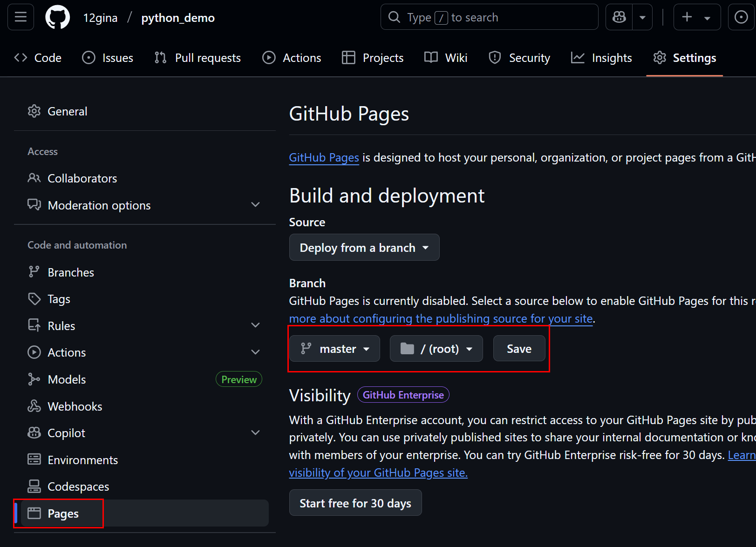Click the GitHub Enterprise badge

click(403, 395)
